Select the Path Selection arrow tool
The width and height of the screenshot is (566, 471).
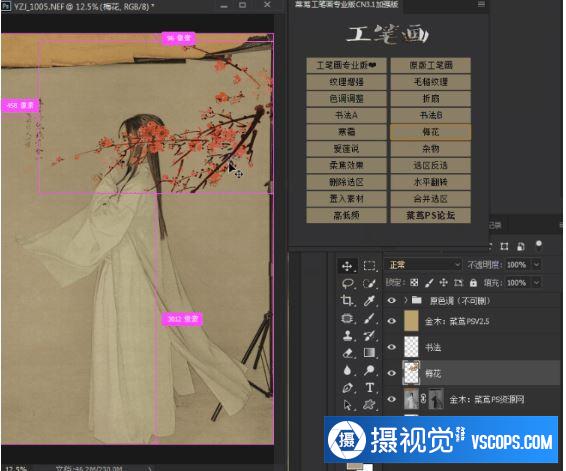pyautogui.click(x=347, y=405)
